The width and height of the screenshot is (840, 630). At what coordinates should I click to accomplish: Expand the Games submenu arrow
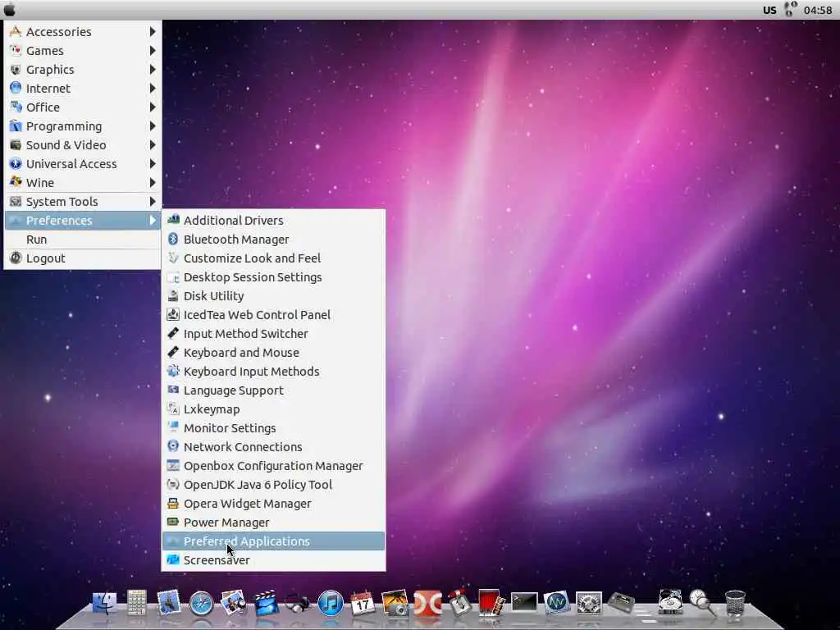[x=153, y=50]
